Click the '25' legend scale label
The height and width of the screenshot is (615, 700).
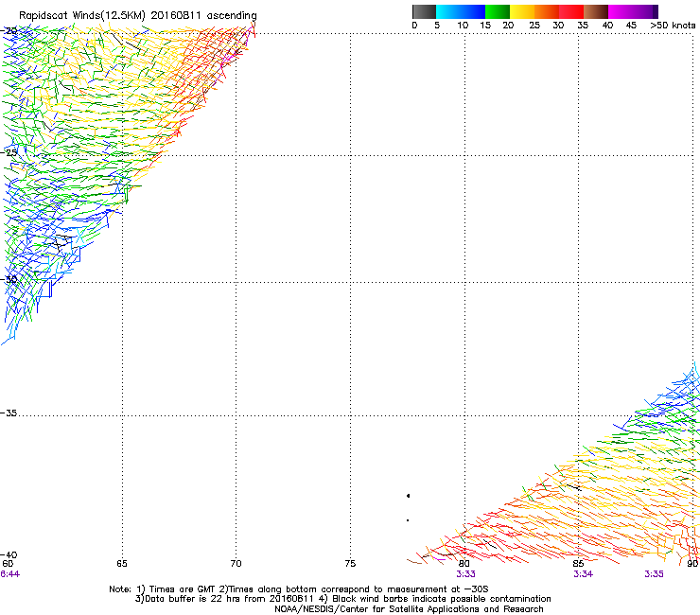[534, 26]
